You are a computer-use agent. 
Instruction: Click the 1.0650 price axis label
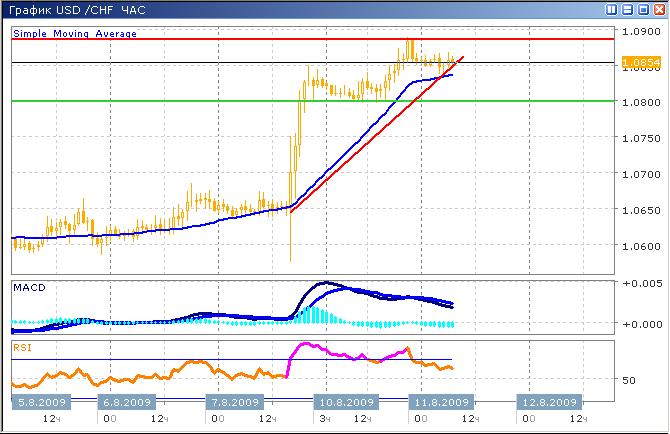coord(639,210)
